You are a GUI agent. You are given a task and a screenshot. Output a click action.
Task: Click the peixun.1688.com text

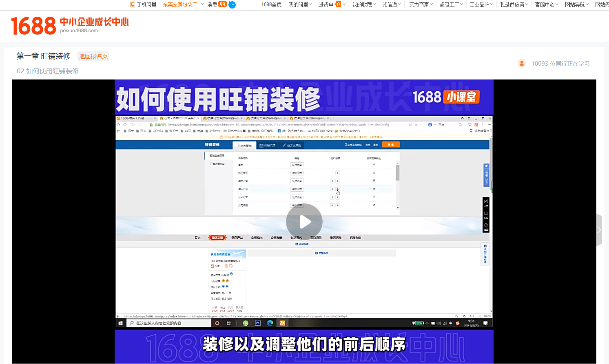[x=79, y=31]
